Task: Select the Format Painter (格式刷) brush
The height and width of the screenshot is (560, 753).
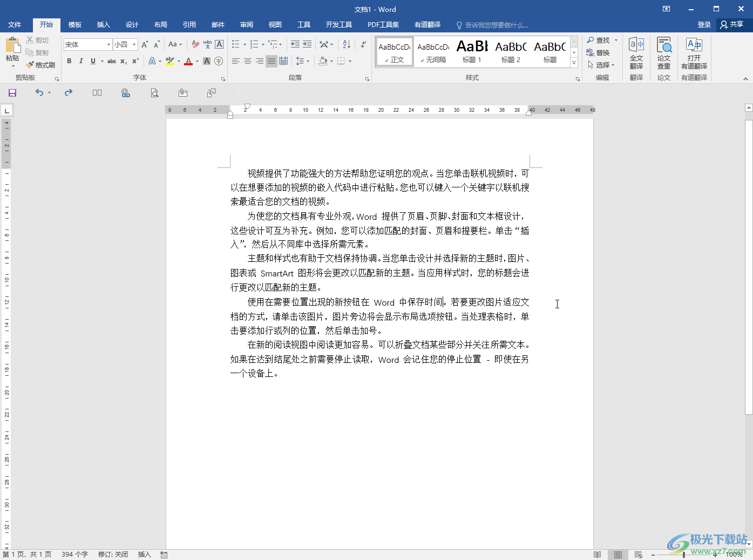Action: 40,65
